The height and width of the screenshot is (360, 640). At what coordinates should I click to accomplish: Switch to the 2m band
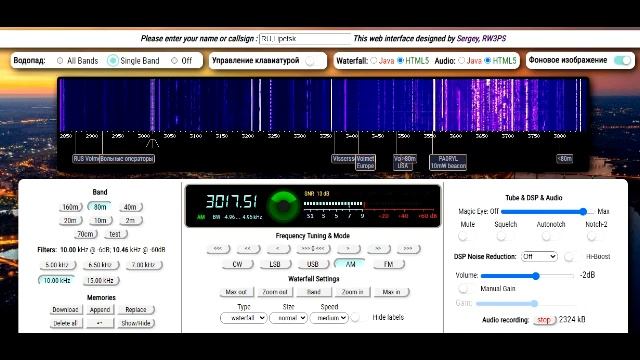(x=130, y=220)
